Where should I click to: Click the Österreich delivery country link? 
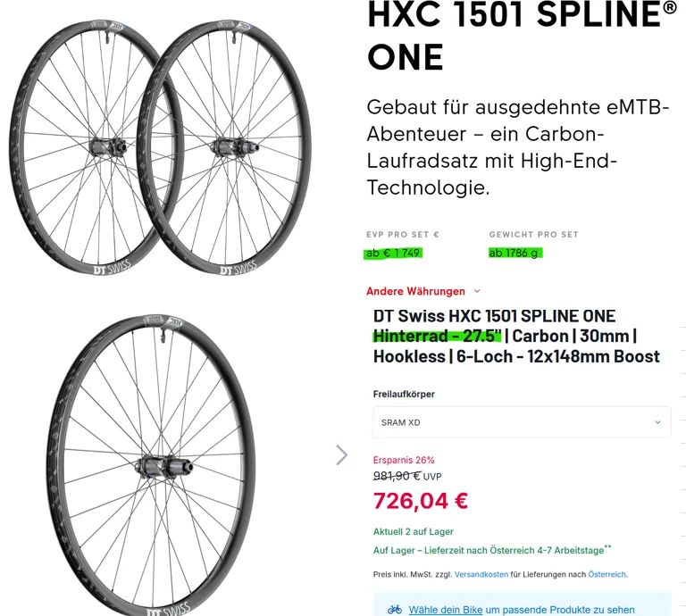(x=607, y=574)
